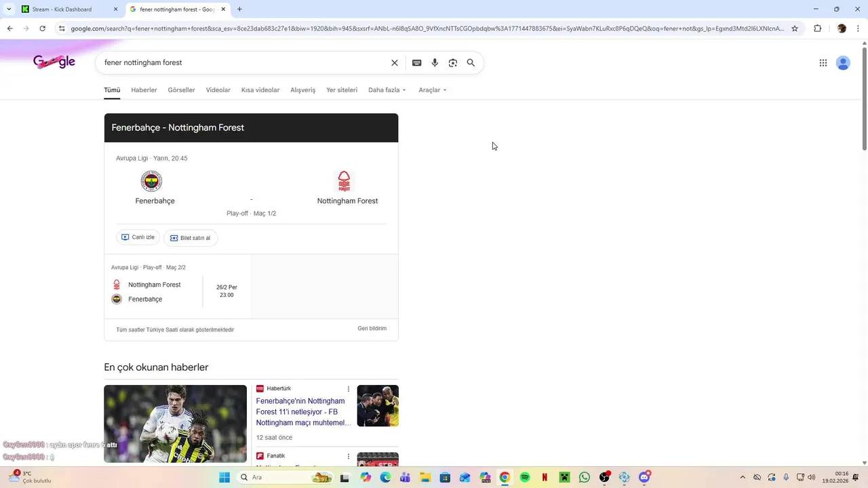868x488 pixels.
Task: Select the Tümü search tab
Action: (x=112, y=90)
